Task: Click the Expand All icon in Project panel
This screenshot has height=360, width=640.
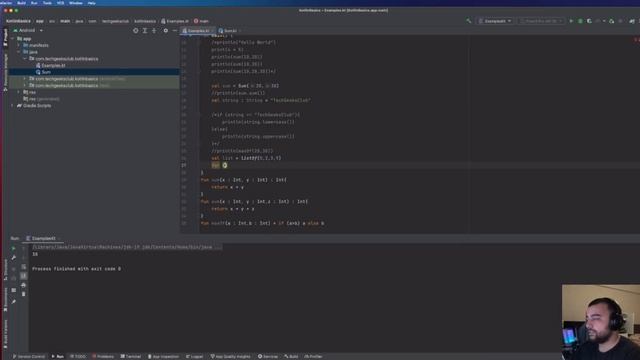Action: click(x=145, y=31)
